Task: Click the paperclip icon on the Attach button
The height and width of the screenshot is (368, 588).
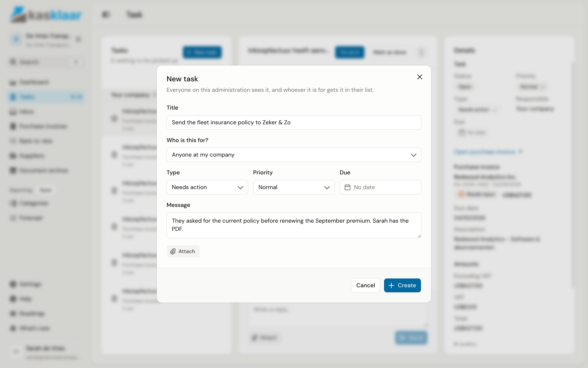Action: (x=173, y=251)
